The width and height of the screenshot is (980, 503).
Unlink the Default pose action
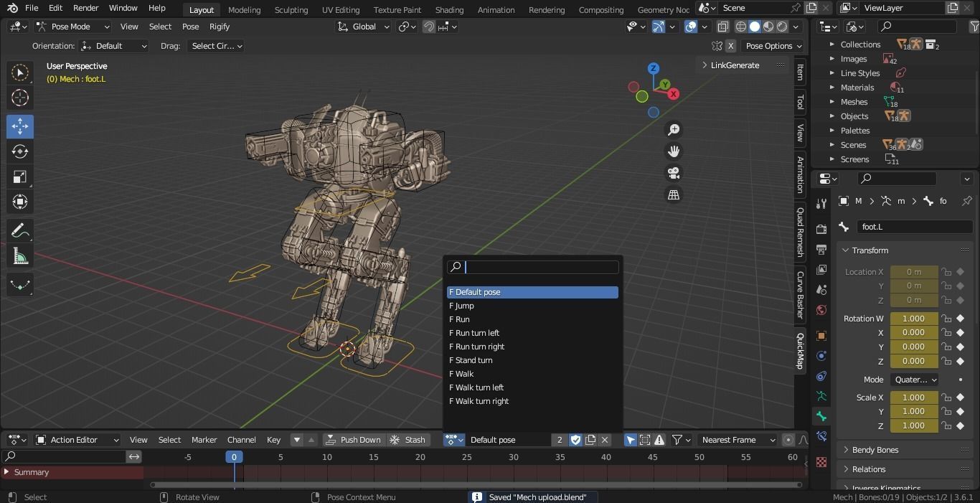click(605, 440)
